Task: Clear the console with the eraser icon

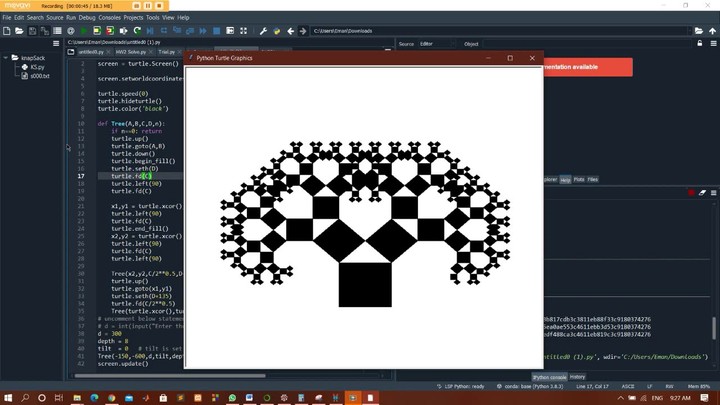Action: [x=702, y=193]
